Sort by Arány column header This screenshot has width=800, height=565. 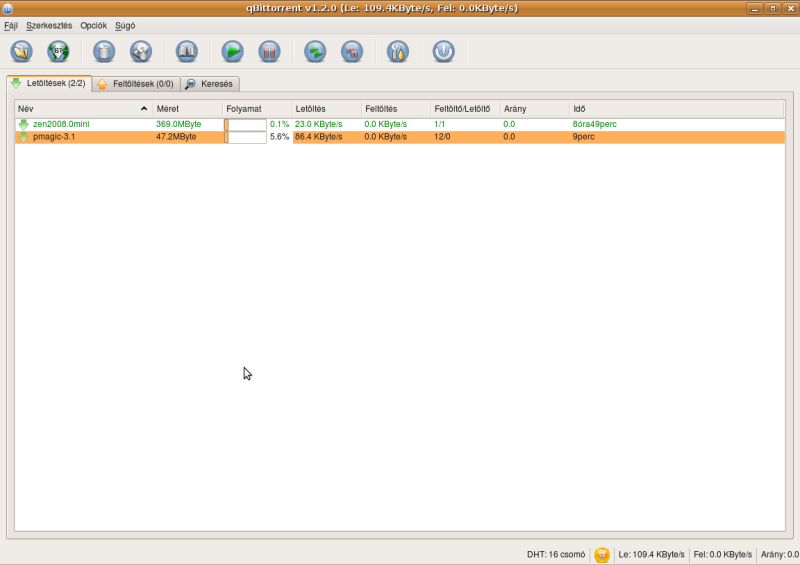pyautogui.click(x=535, y=109)
